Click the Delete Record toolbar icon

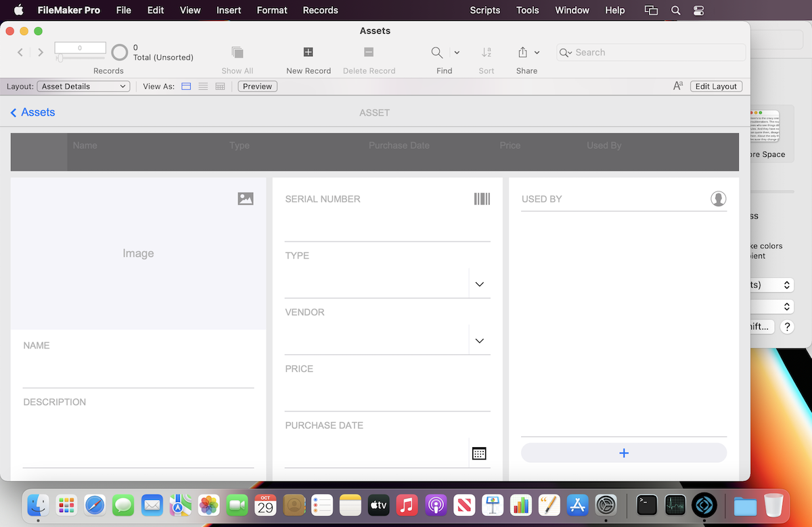369,52
